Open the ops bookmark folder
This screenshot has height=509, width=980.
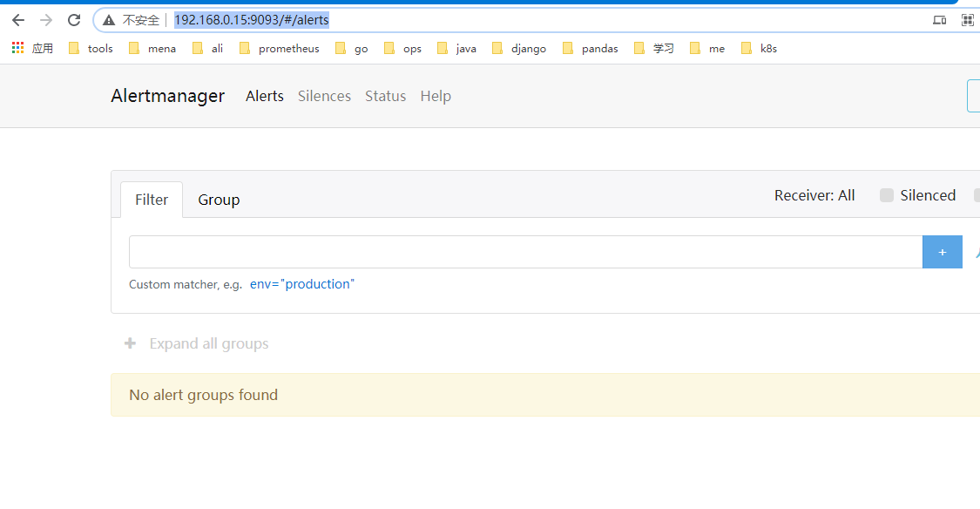point(402,48)
